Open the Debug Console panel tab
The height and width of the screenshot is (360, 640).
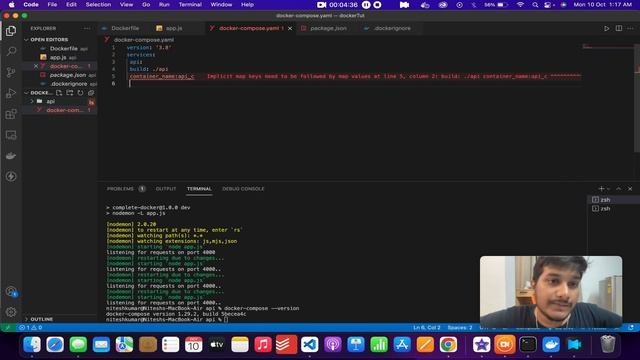coord(243,189)
